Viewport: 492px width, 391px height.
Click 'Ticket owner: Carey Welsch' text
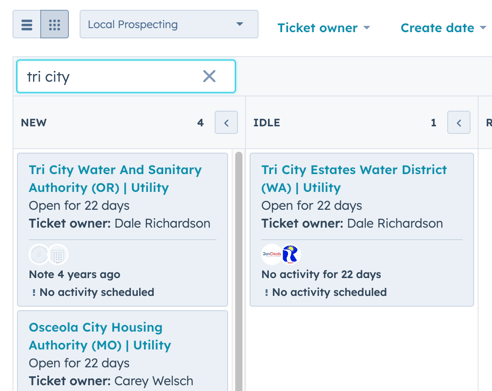pos(111,381)
